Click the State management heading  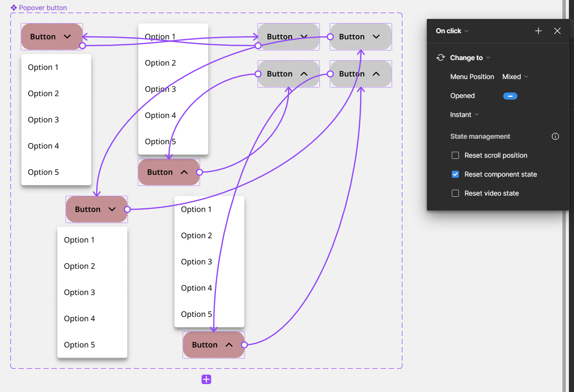[480, 136]
